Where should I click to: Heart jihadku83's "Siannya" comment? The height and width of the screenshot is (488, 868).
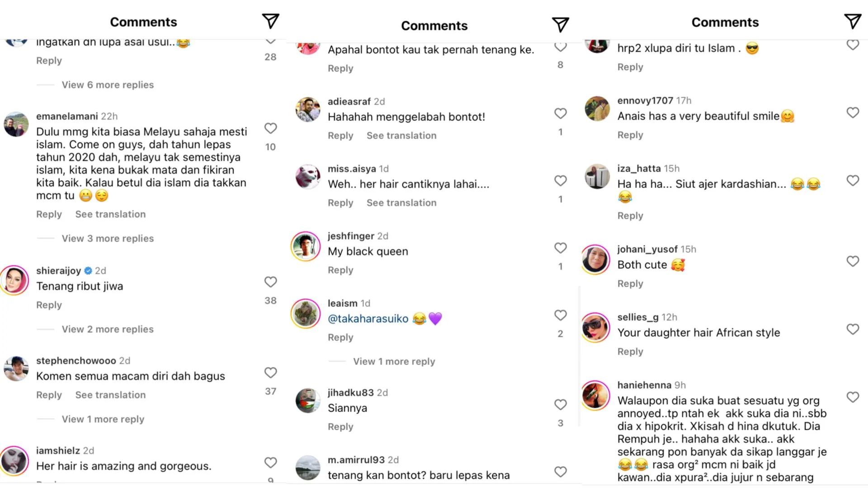[x=560, y=405]
